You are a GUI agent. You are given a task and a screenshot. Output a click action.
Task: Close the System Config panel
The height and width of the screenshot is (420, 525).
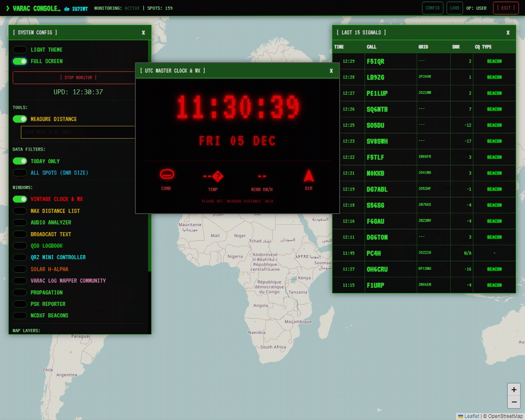pyautogui.click(x=143, y=33)
